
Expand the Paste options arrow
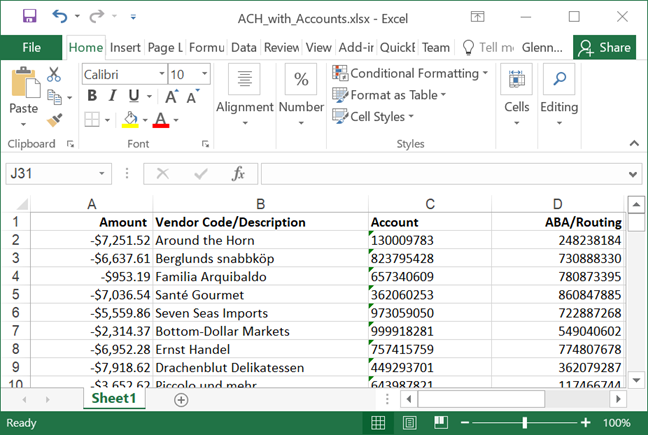coord(24,124)
